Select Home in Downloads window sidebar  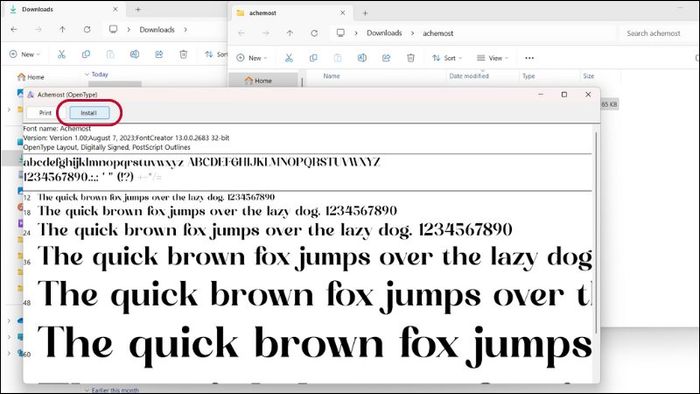[31, 77]
